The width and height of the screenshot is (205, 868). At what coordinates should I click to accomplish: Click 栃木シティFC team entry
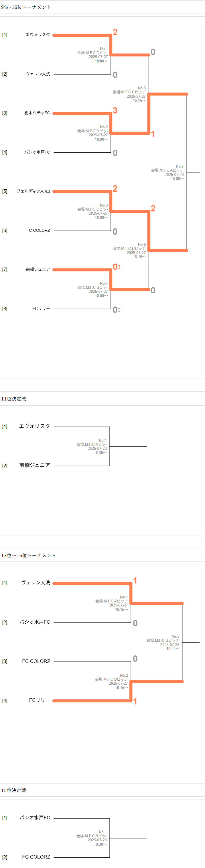(37, 113)
